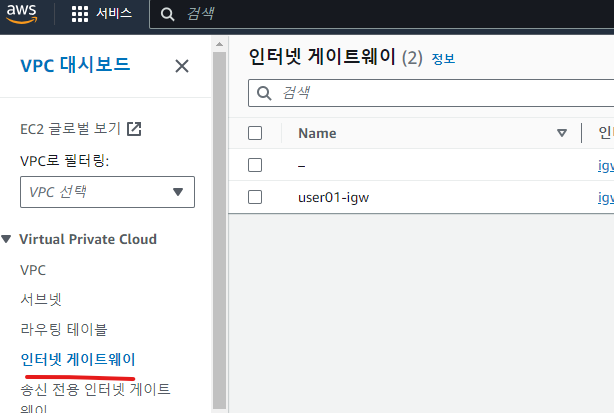Click the top navigation search magnifier icon
The height and width of the screenshot is (413, 614).
tap(168, 14)
